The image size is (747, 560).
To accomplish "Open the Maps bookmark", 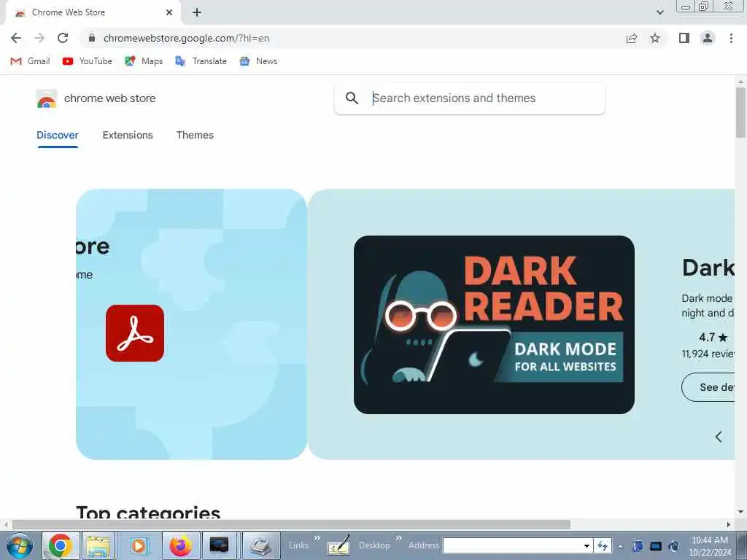I will pos(144,61).
